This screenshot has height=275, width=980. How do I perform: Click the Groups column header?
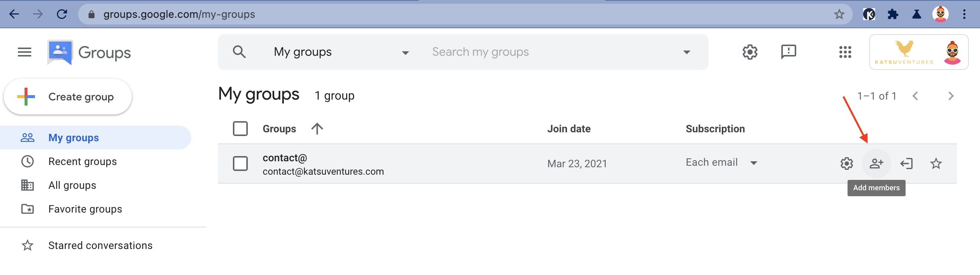279,129
